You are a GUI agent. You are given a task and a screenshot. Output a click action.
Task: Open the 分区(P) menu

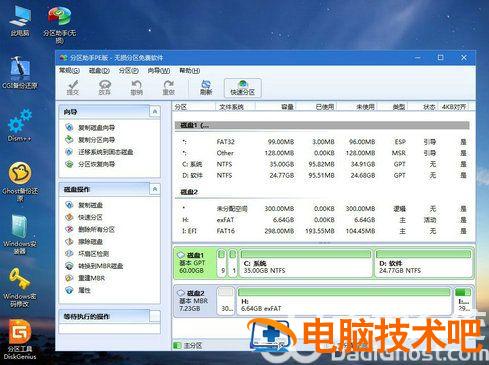(129, 71)
